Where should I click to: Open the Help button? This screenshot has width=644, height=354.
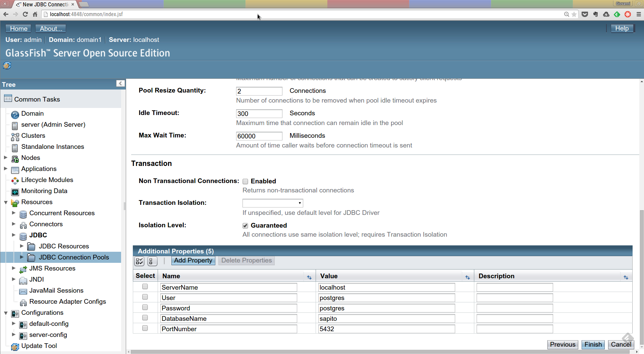pyautogui.click(x=622, y=28)
